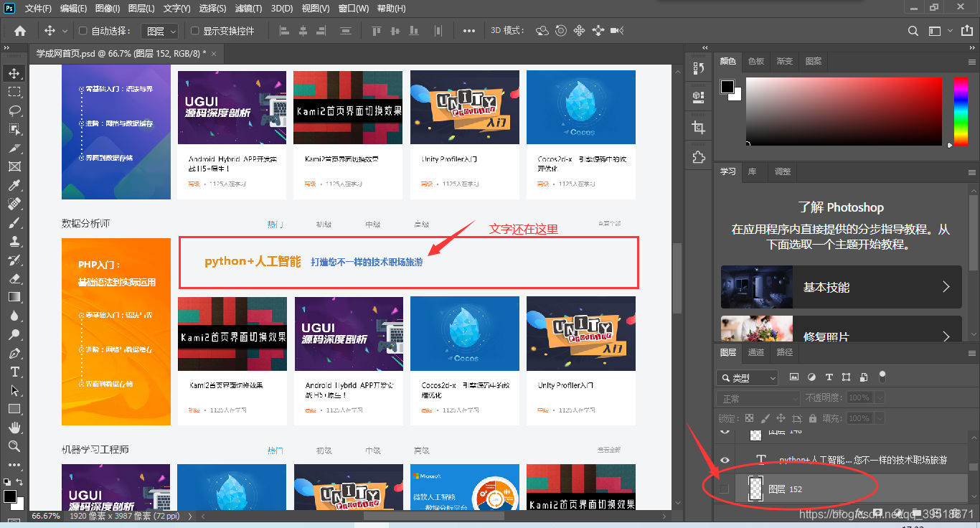Select the Hand tool
The height and width of the screenshot is (528, 980).
(14, 428)
